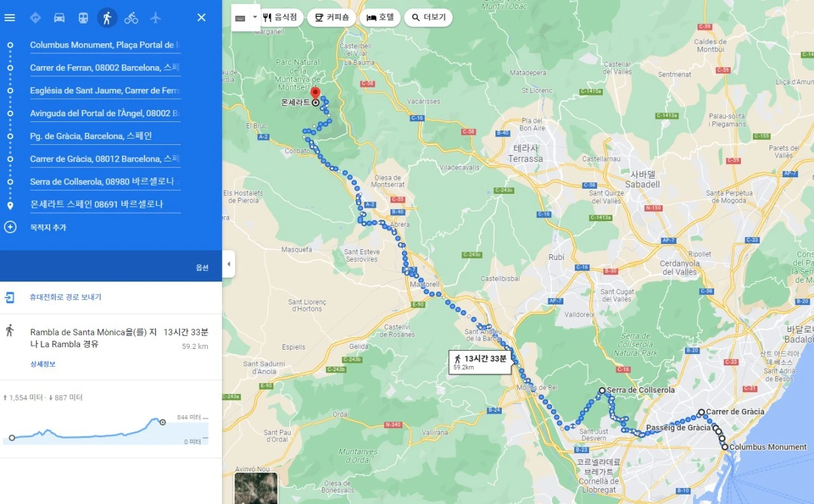Send the route to phone icon

[x=10, y=297]
